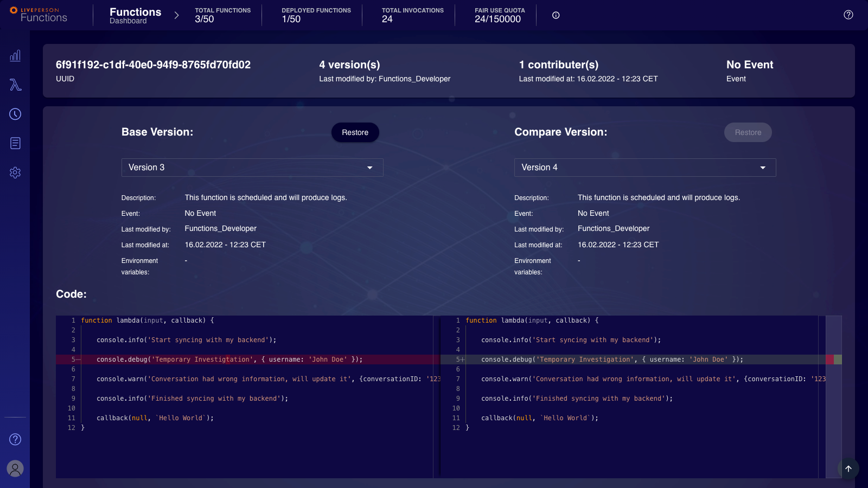
Task: Click the '1 contributer(s)' heading
Action: point(559,65)
